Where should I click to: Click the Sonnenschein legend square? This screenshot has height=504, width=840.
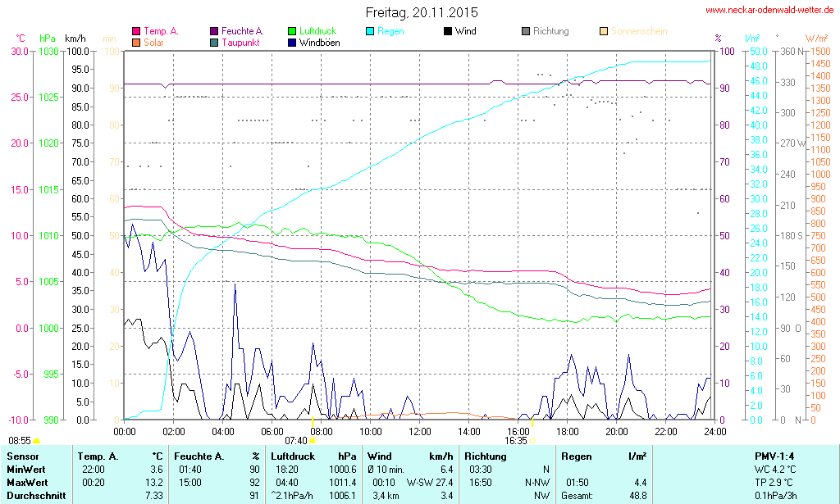[x=604, y=31]
